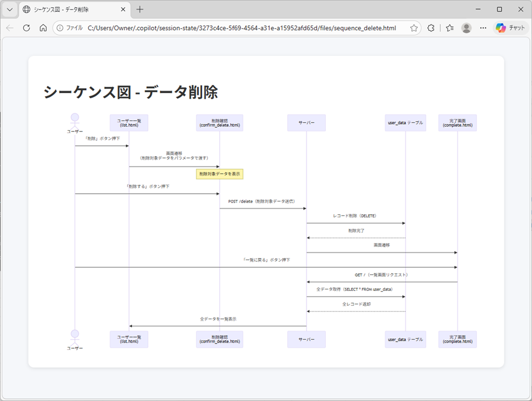Open the tab search dropdown

(9, 9)
